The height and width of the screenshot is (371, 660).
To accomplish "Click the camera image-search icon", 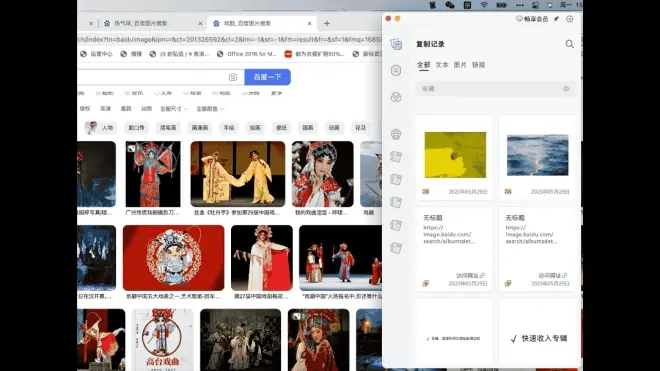I will tap(233, 77).
